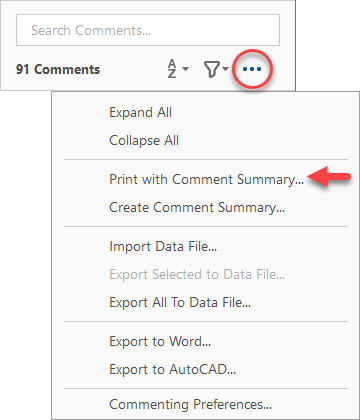360x420 pixels.
Task: Click the funnel filter comments icon
Action: click(x=212, y=69)
